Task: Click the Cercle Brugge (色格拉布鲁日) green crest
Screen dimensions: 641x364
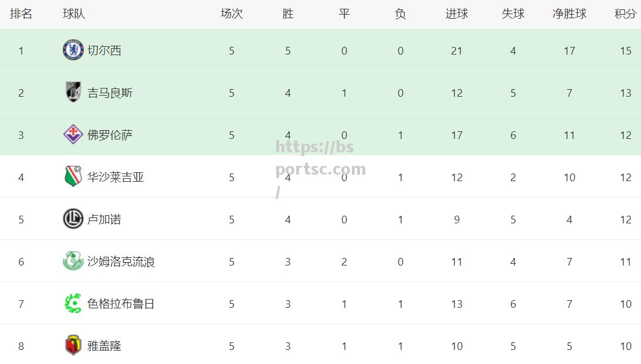Action: (73, 304)
